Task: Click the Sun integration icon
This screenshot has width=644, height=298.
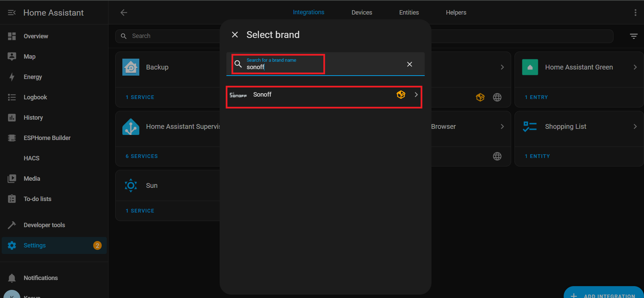Action: point(131,185)
